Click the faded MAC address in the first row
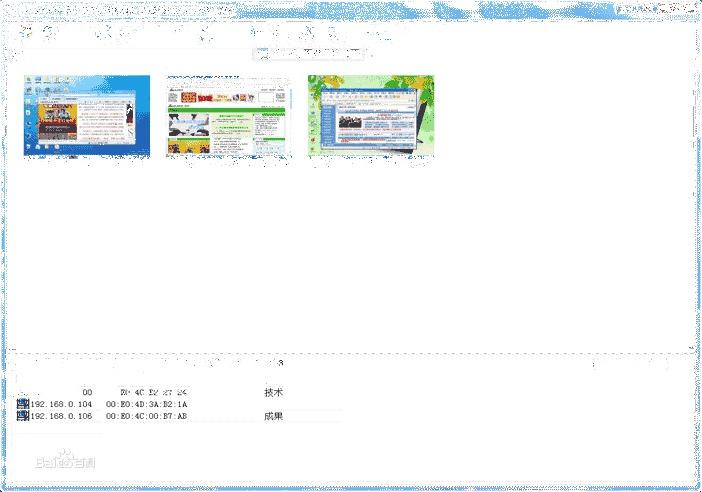The height and width of the screenshot is (492, 702). pyautogui.click(x=153, y=392)
